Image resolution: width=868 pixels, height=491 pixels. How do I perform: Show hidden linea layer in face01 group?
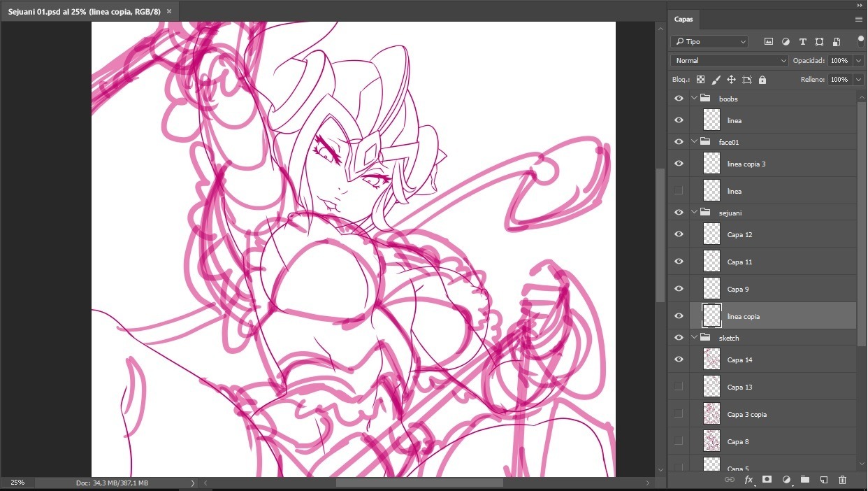click(679, 191)
